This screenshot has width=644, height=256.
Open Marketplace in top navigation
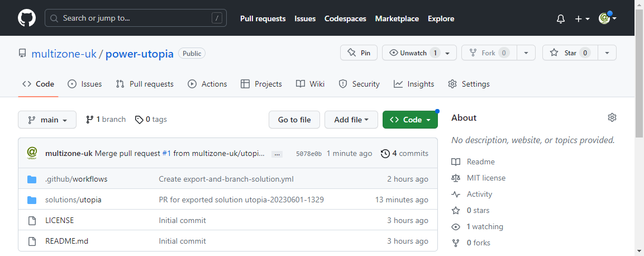(x=397, y=18)
